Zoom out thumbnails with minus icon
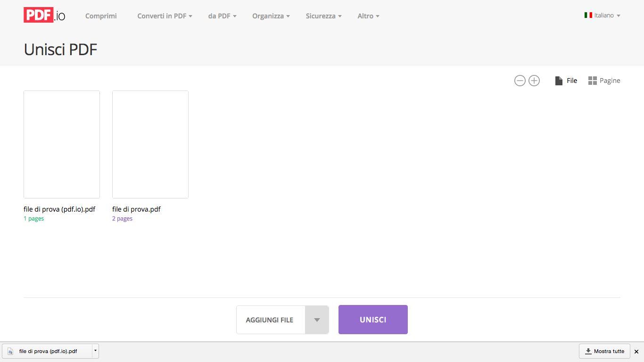This screenshot has height=362, width=644. (520, 81)
